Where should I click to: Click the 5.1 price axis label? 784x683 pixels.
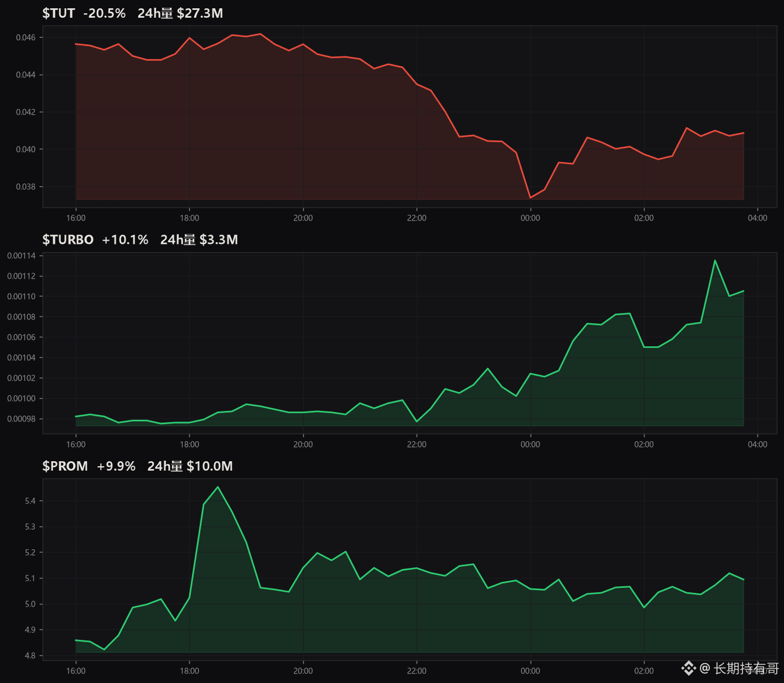pos(30,578)
